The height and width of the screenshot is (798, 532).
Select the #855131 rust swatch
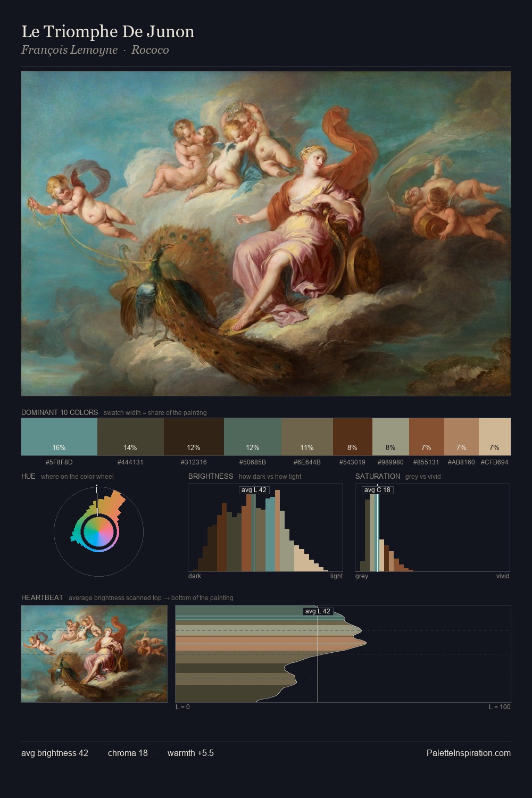[x=426, y=437]
